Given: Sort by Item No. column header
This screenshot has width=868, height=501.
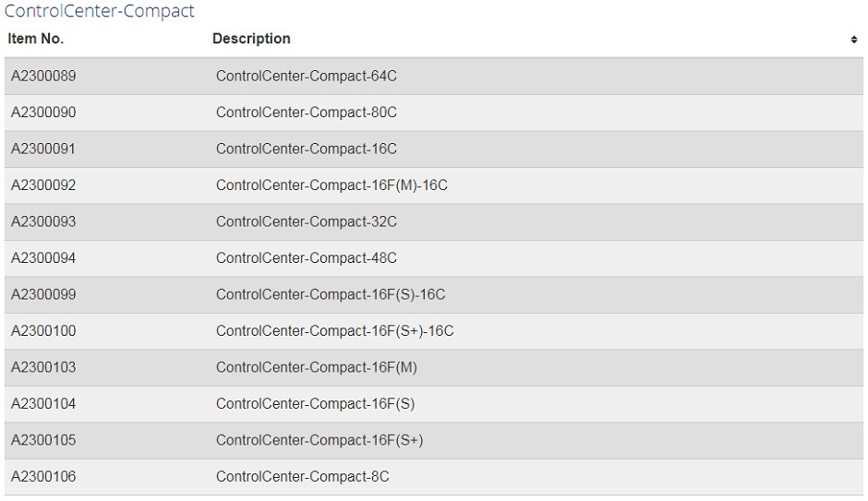Looking at the screenshot, I should (x=35, y=39).
